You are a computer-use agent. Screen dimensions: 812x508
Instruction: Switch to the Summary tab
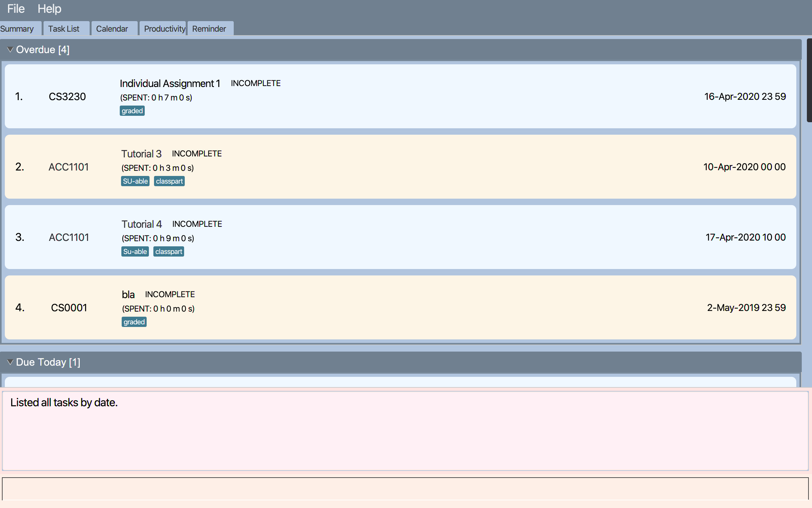click(18, 29)
